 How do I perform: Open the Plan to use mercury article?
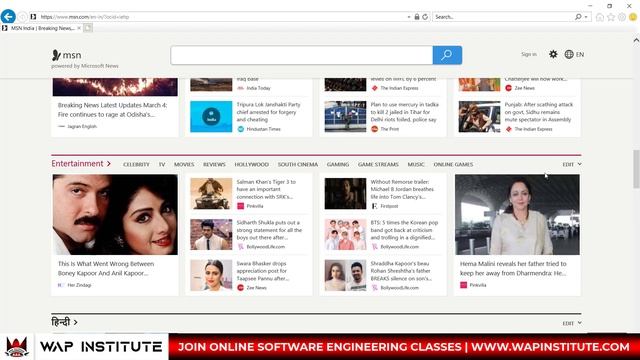tap(404, 112)
